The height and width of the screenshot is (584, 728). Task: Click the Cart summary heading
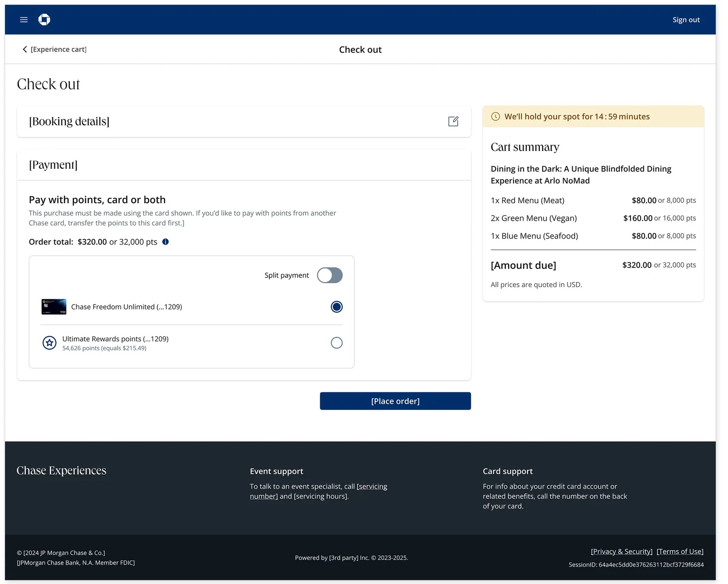click(x=525, y=147)
